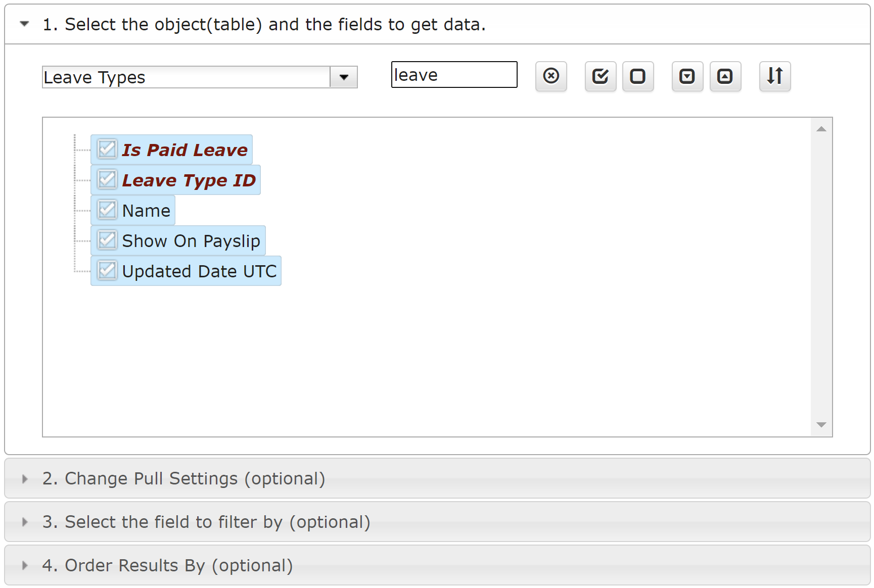Toggle the Show On Payslip checkbox
The width and height of the screenshot is (874, 588).
(107, 240)
